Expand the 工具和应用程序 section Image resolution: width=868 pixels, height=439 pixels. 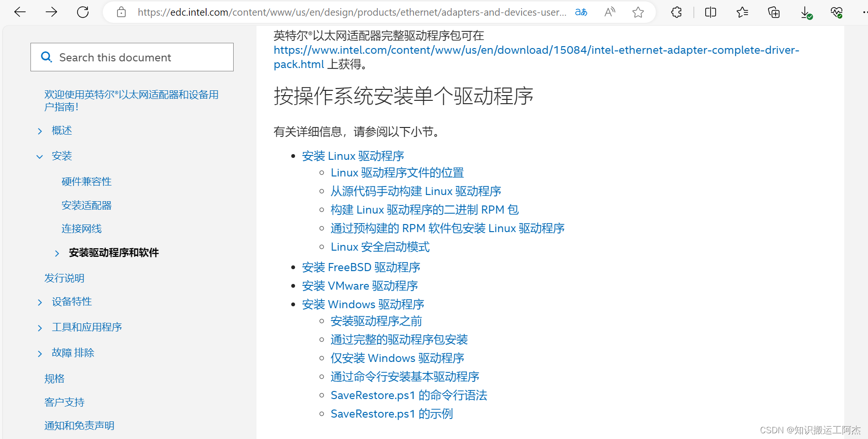[x=40, y=328]
